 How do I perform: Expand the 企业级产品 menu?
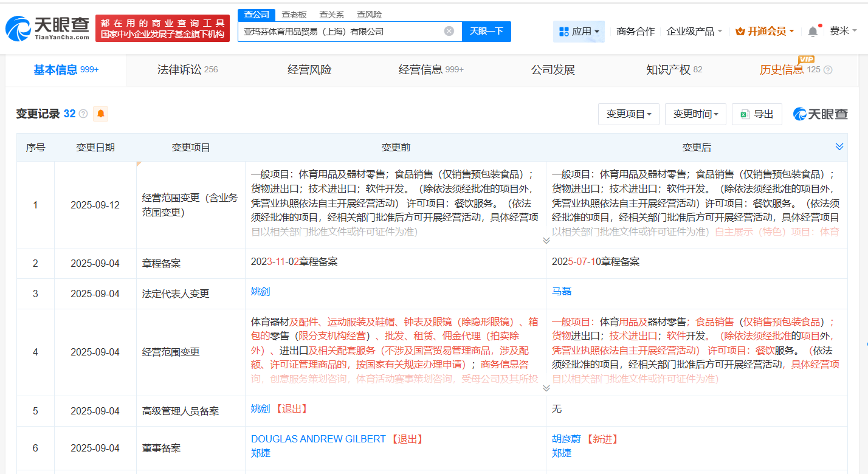(694, 32)
